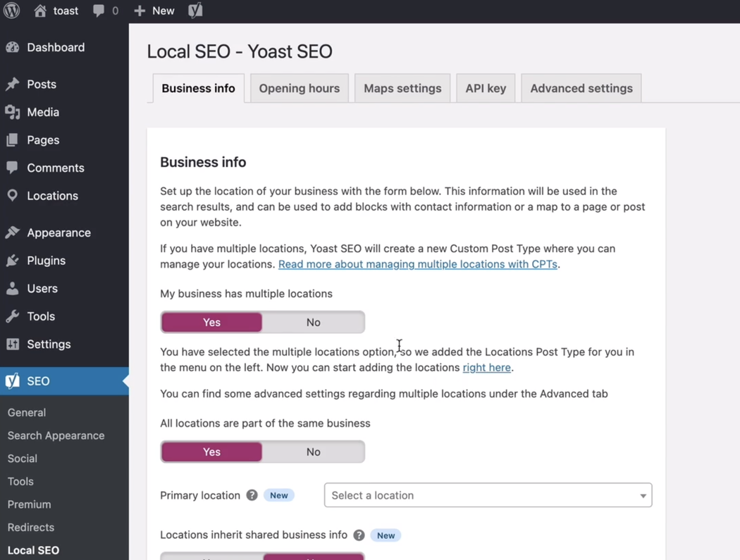Click the Settings sliders icon

click(12, 344)
